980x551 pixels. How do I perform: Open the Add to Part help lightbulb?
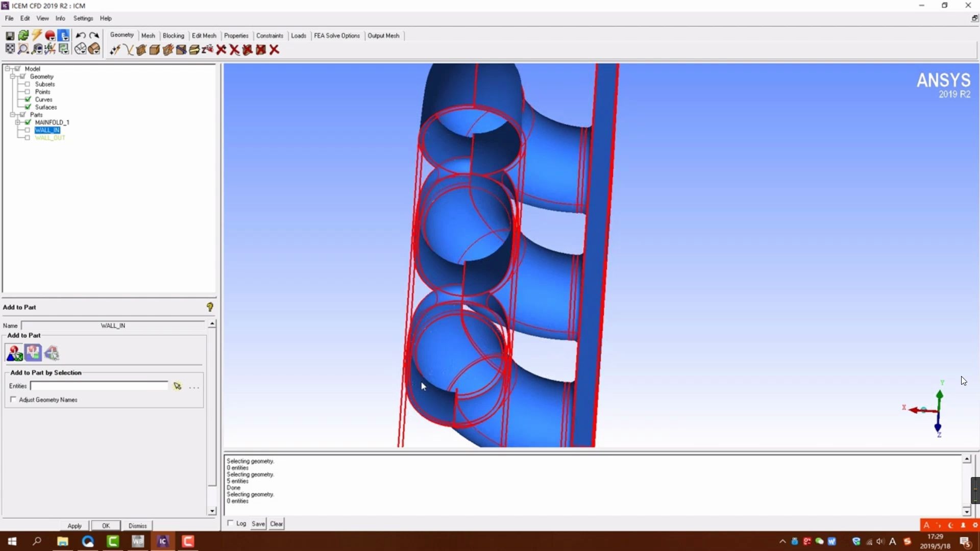coord(210,307)
